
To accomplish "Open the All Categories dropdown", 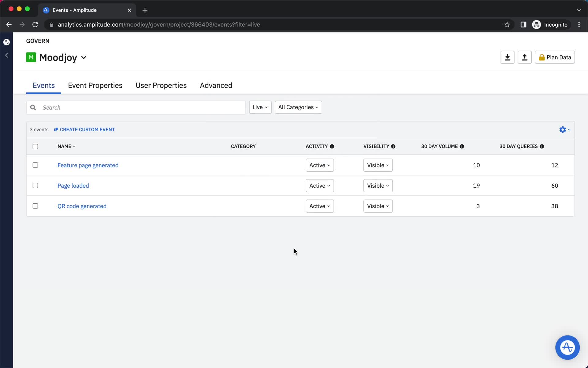I will coord(298,107).
